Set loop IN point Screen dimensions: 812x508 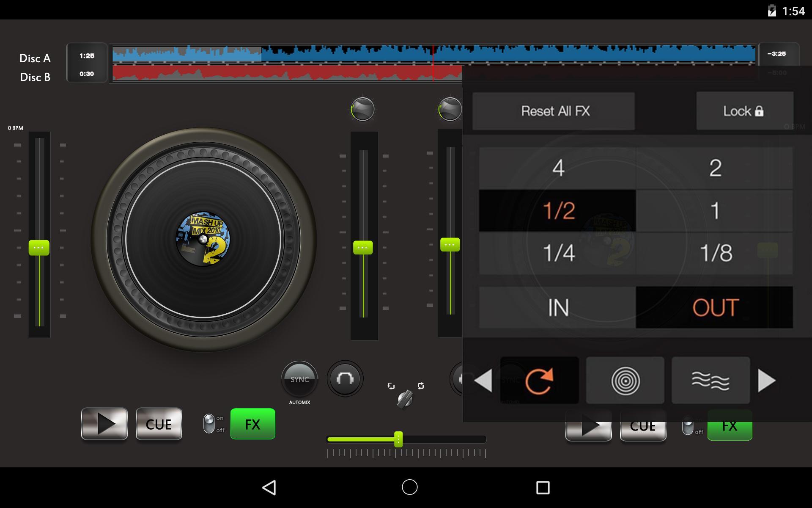coord(557,307)
